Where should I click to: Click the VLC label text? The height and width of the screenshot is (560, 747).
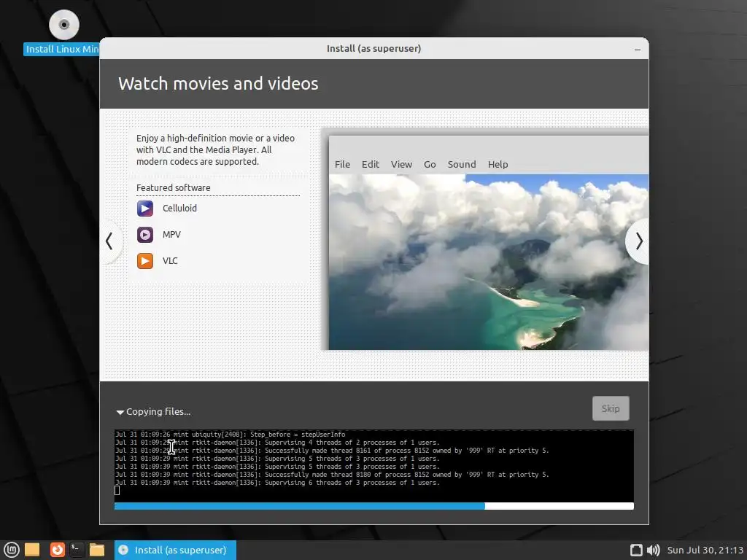click(x=170, y=260)
